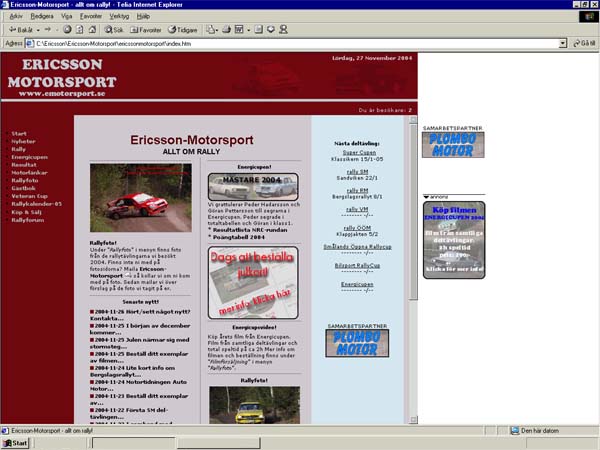600x450 pixels.
Task: Open the rally RM link
Action: coord(357,191)
